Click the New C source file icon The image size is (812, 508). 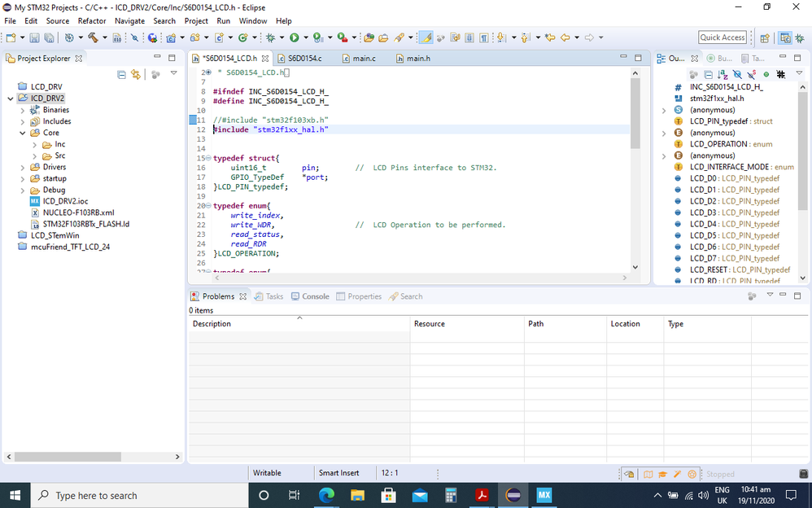point(219,37)
